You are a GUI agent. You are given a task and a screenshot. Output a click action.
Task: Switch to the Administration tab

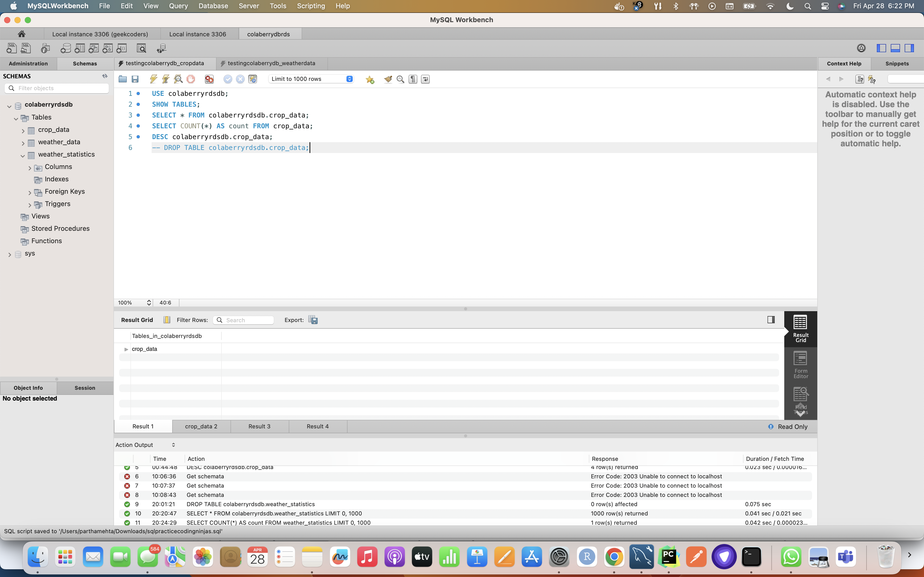[28, 64]
